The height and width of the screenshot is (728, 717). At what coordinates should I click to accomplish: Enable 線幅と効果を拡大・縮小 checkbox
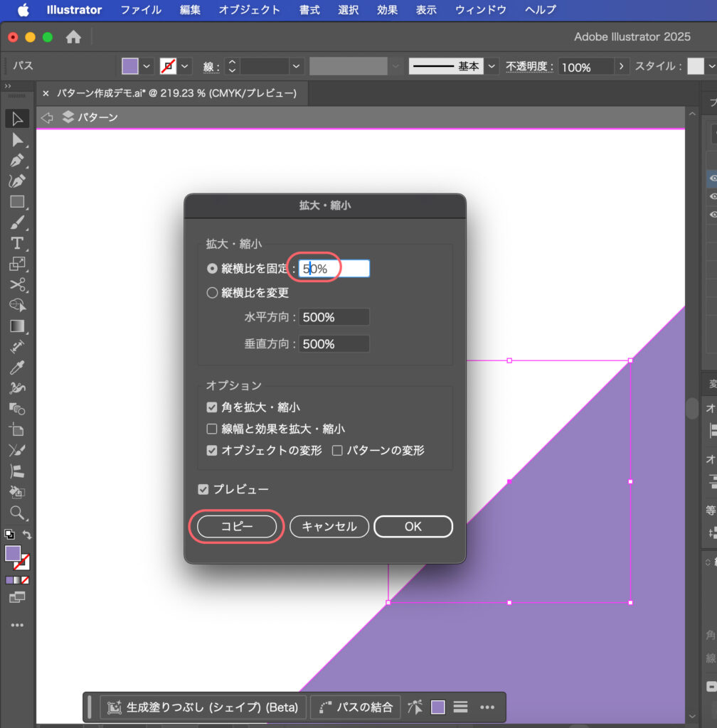[x=212, y=429]
